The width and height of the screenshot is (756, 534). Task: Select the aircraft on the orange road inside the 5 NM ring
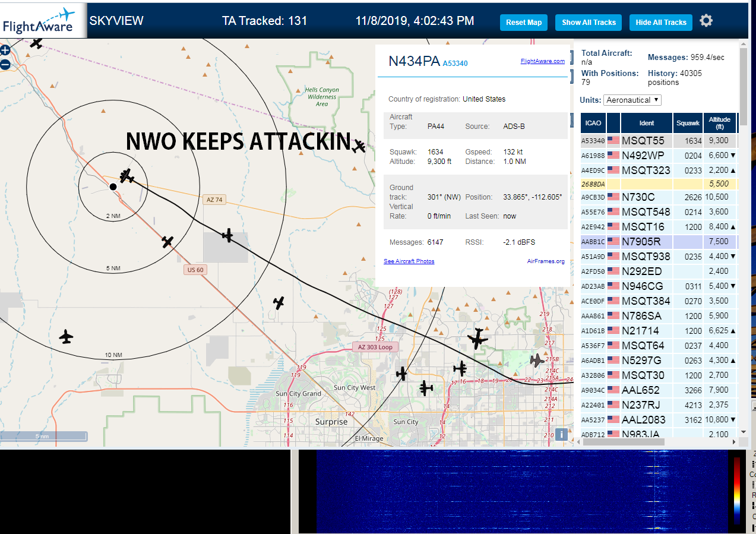[x=167, y=242]
